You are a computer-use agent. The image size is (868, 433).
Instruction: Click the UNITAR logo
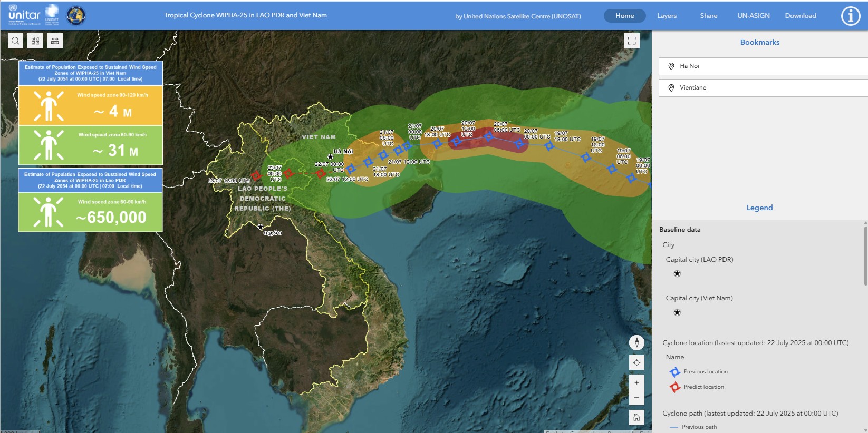coord(24,15)
